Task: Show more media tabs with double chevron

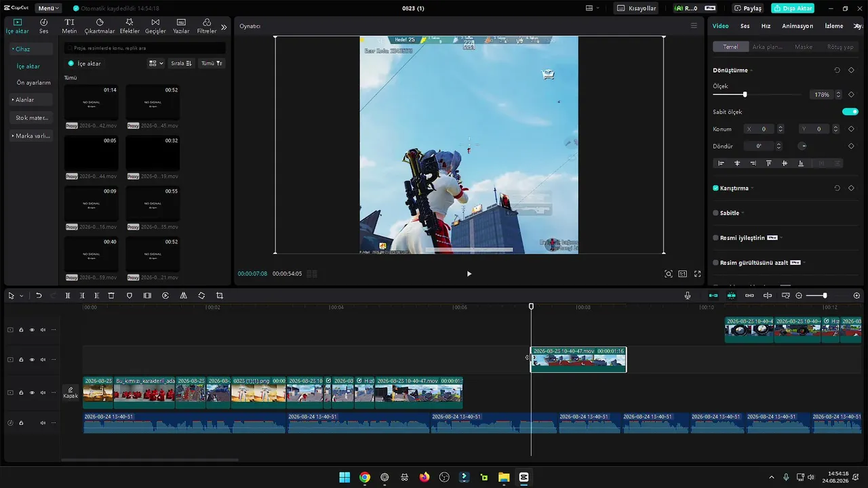Action: [x=224, y=27]
